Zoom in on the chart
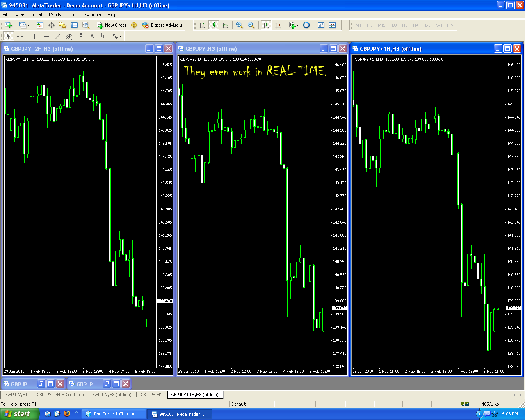The width and height of the screenshot is (525, 420). pos(240,25)
